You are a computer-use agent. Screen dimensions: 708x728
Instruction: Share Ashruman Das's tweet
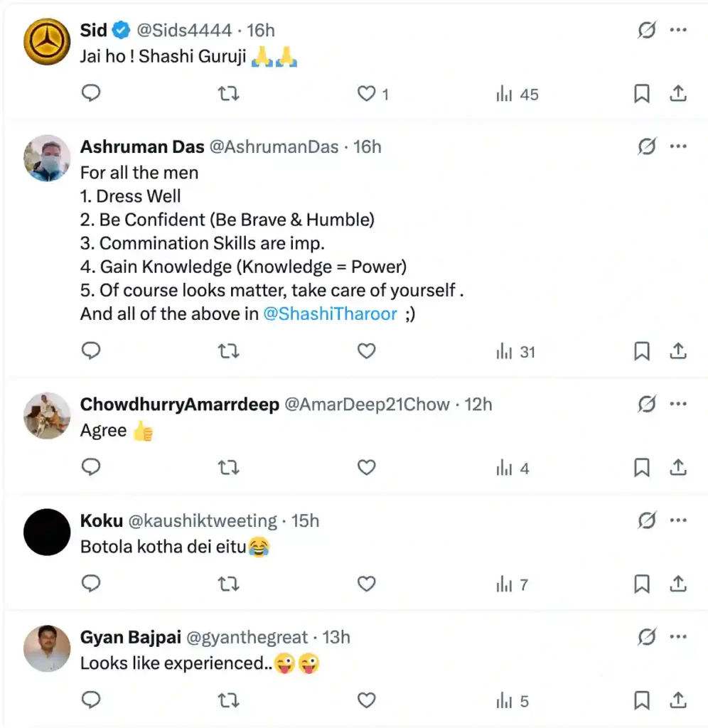[678, 351]
